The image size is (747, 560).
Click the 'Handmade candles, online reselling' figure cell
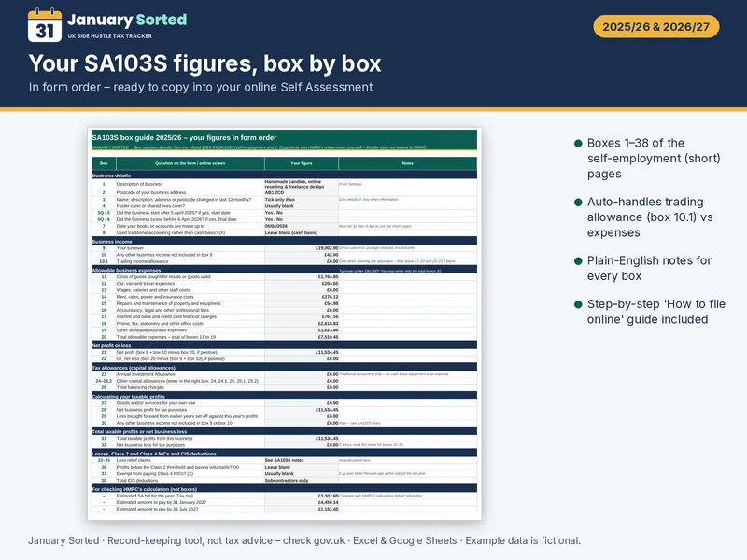301,184
